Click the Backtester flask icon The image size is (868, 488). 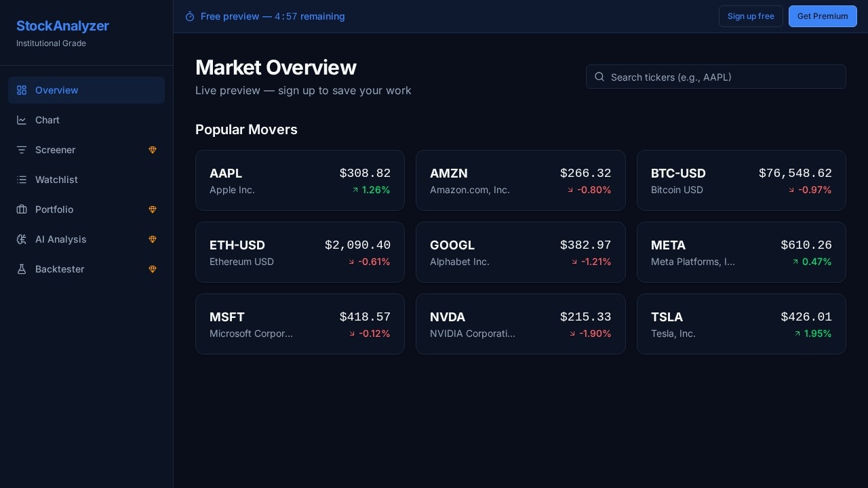pos(22,269)
